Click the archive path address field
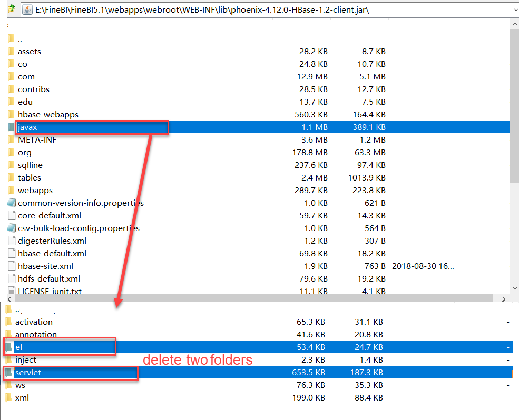Viewport: 519px width, 420px height. [x=270, y=10]
